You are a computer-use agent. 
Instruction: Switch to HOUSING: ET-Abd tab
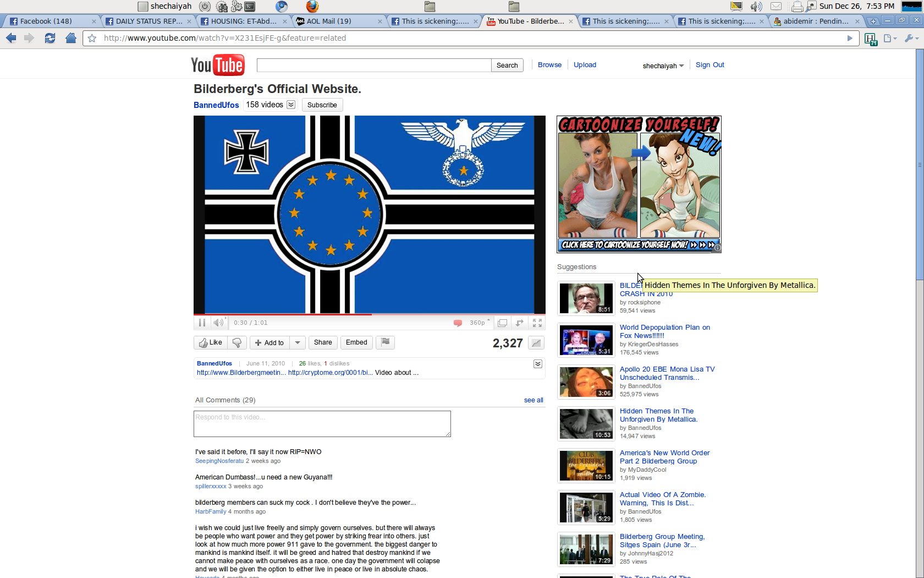[x=244, y=21]
